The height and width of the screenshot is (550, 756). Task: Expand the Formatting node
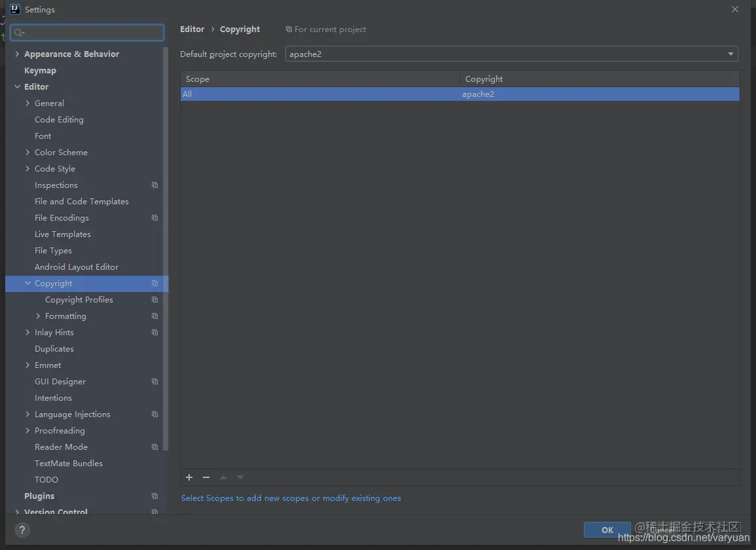(x=38, y=316)
